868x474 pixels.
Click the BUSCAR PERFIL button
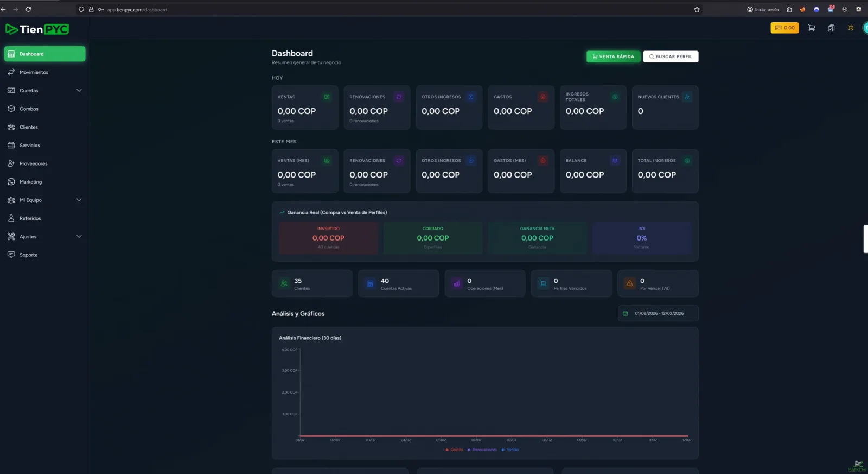tap(671, 56)
